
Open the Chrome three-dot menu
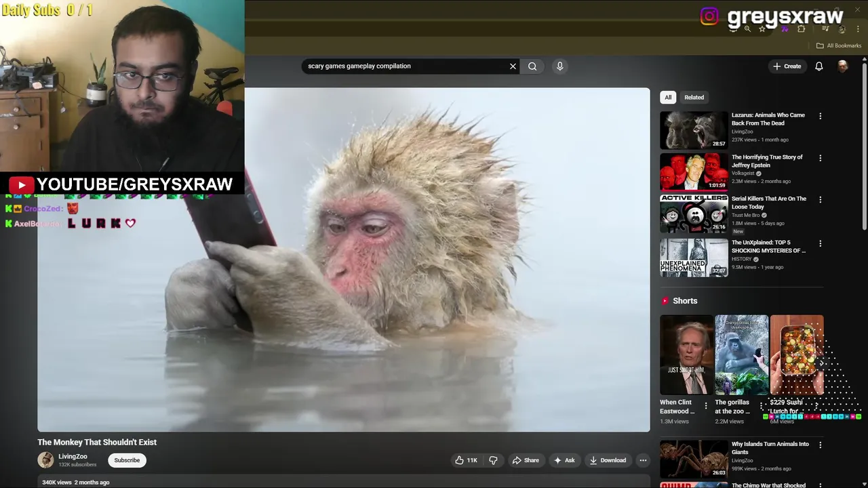pos(858,29)
